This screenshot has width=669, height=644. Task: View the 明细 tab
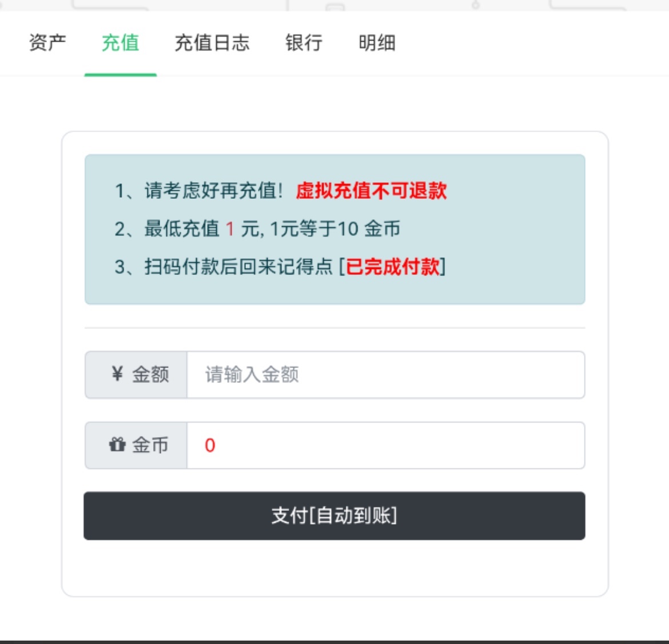tap(377, 43)
